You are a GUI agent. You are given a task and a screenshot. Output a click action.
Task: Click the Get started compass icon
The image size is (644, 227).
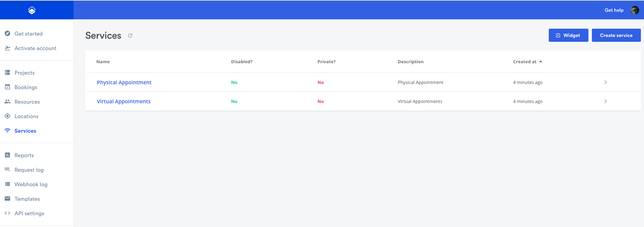pos(7,34)
